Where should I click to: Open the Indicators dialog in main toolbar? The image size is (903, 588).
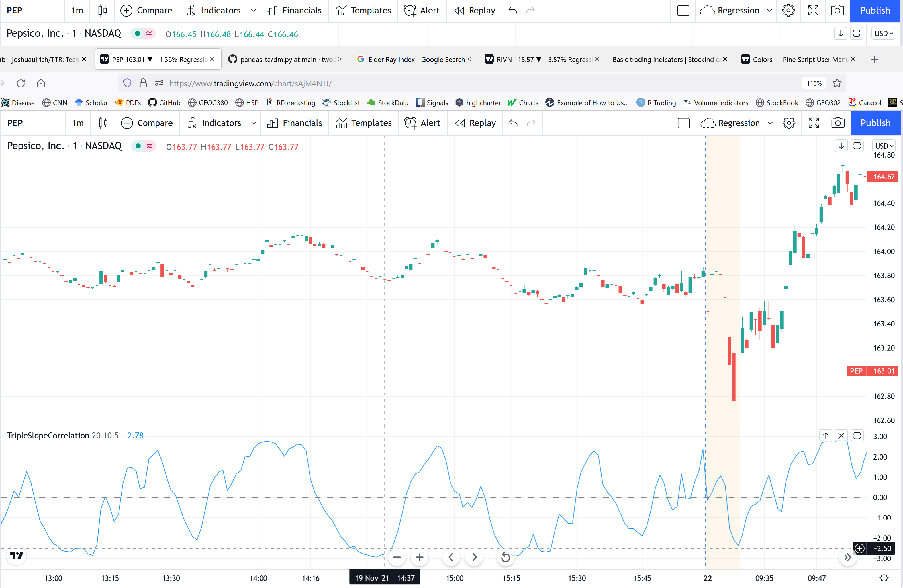point(214,123)
